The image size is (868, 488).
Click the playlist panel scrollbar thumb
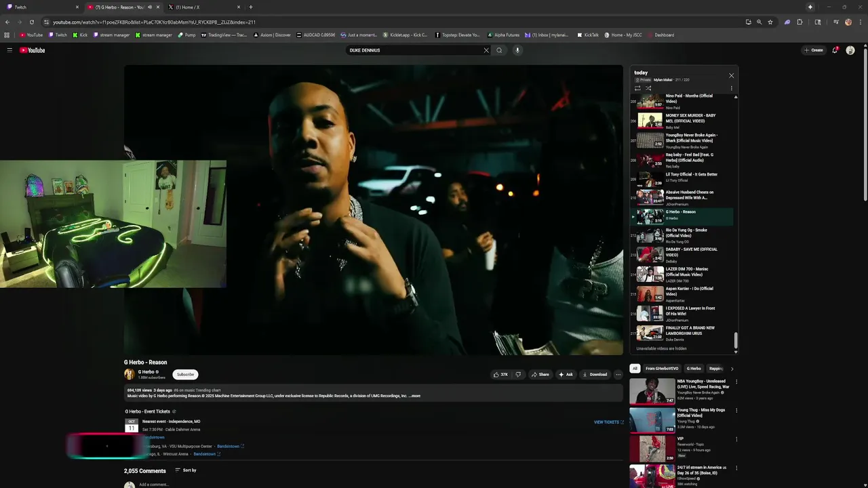point(736,340)
